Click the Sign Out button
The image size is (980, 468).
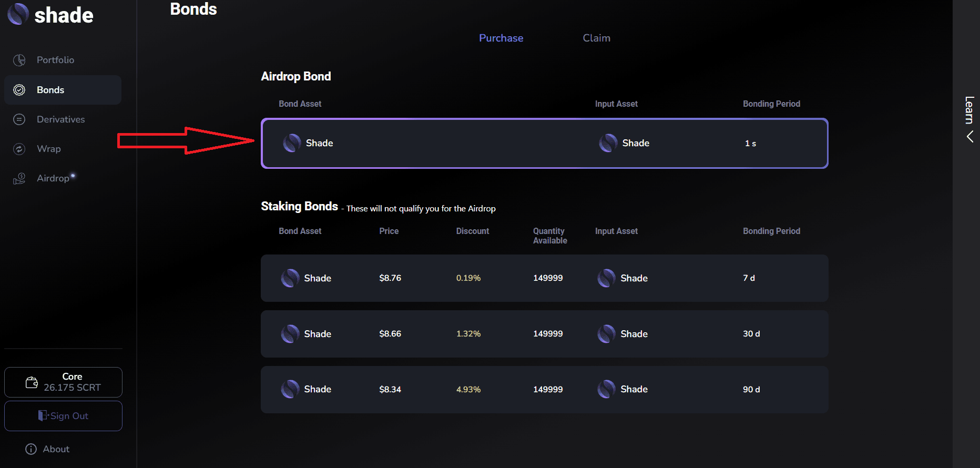(x=63, y=416)
